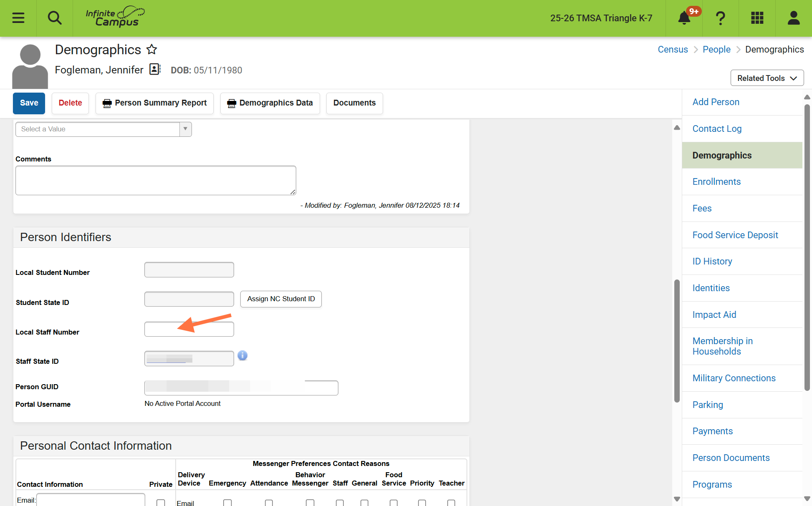Check the Emergency box for Email
812x506 pixels.
pos(227,503)
